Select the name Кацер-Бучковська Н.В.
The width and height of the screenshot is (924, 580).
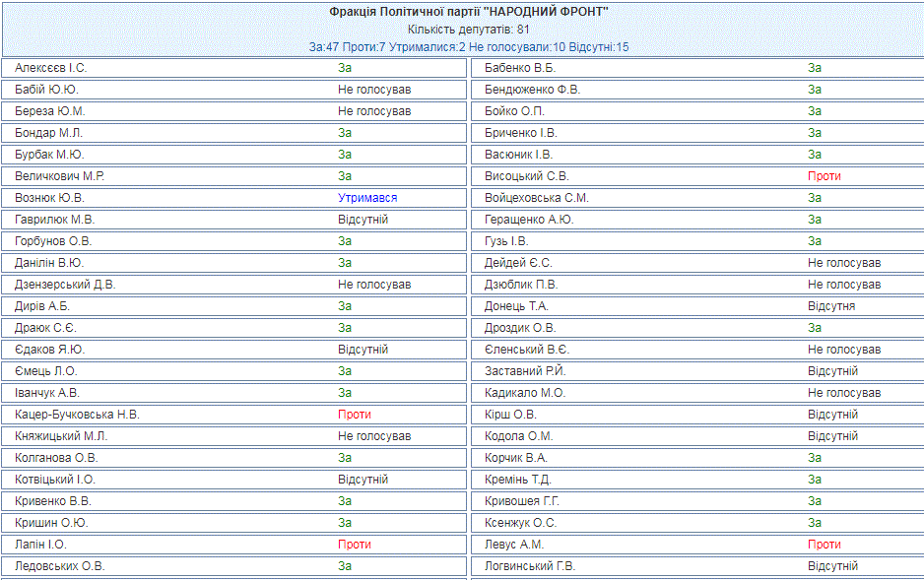78,415
